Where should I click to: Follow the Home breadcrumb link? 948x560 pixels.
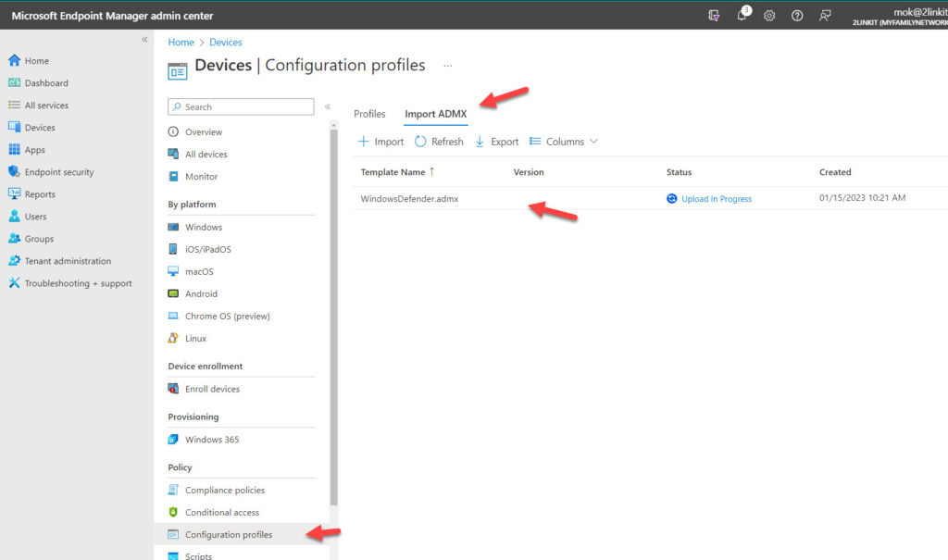tap(181, 43)
